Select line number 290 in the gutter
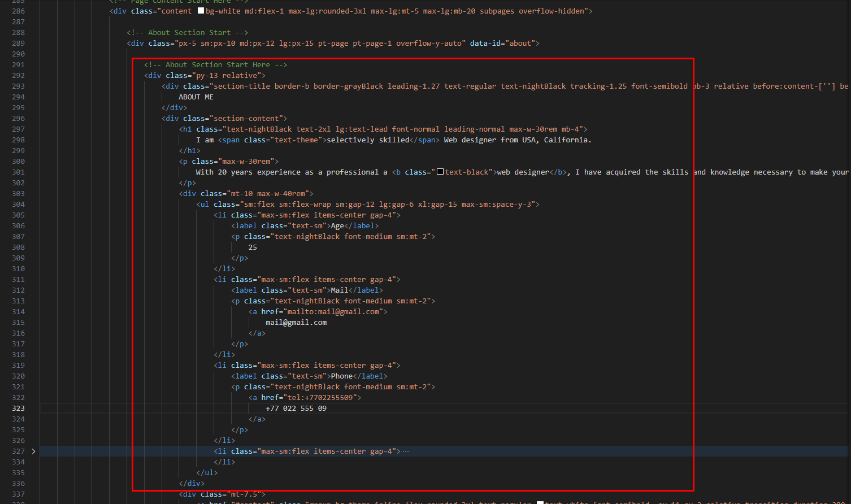 tap(18, 54)
